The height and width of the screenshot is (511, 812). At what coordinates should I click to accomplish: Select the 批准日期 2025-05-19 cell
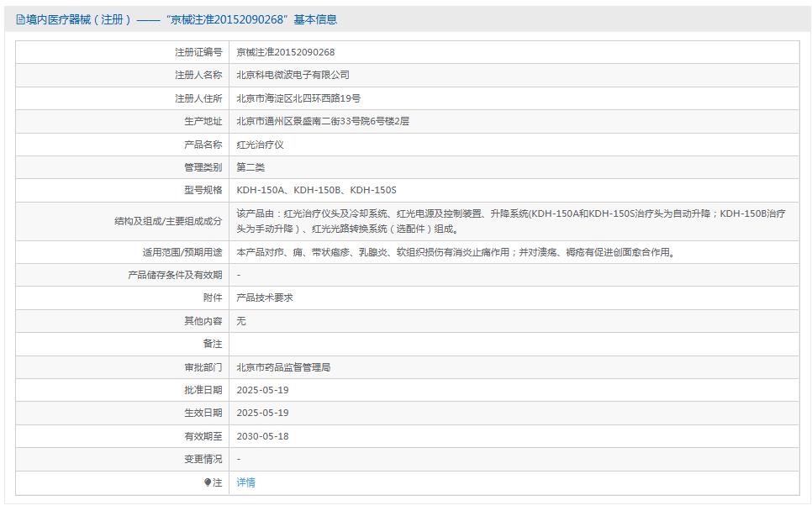click(262, 390)
